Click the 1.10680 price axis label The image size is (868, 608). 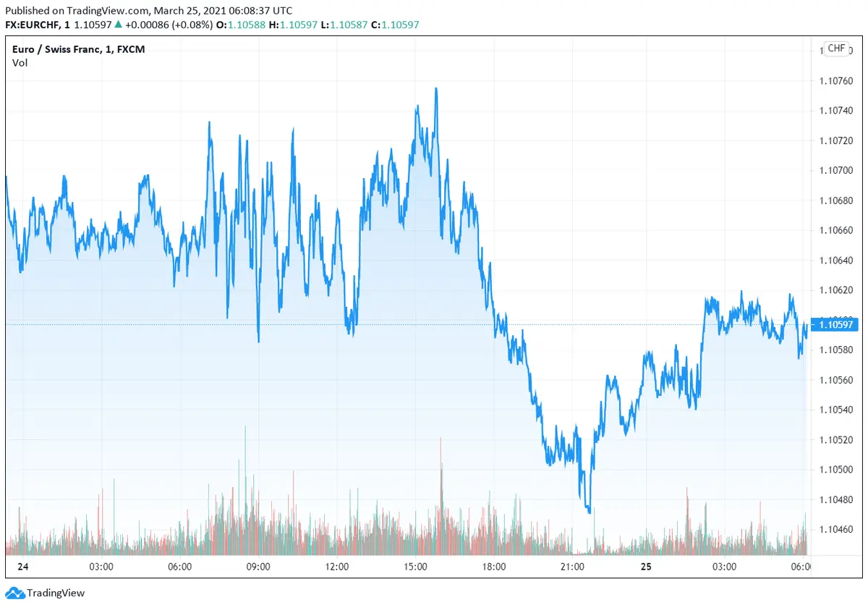pyautogui.click(x=836, y=200)
